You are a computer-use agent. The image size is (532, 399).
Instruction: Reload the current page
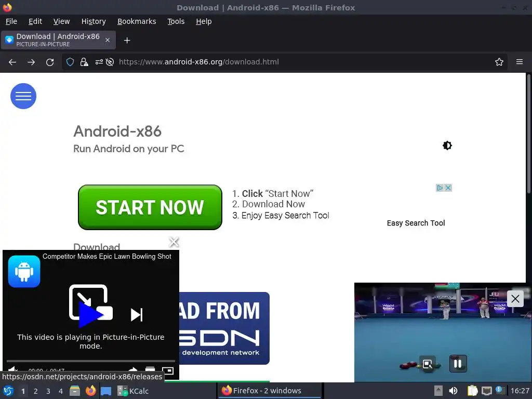click(x=50, y=62)
